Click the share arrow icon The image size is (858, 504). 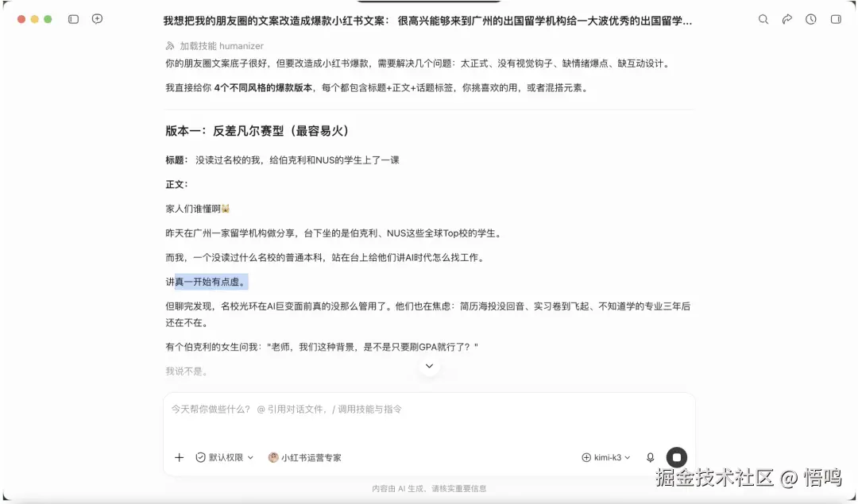coord(786,19)
